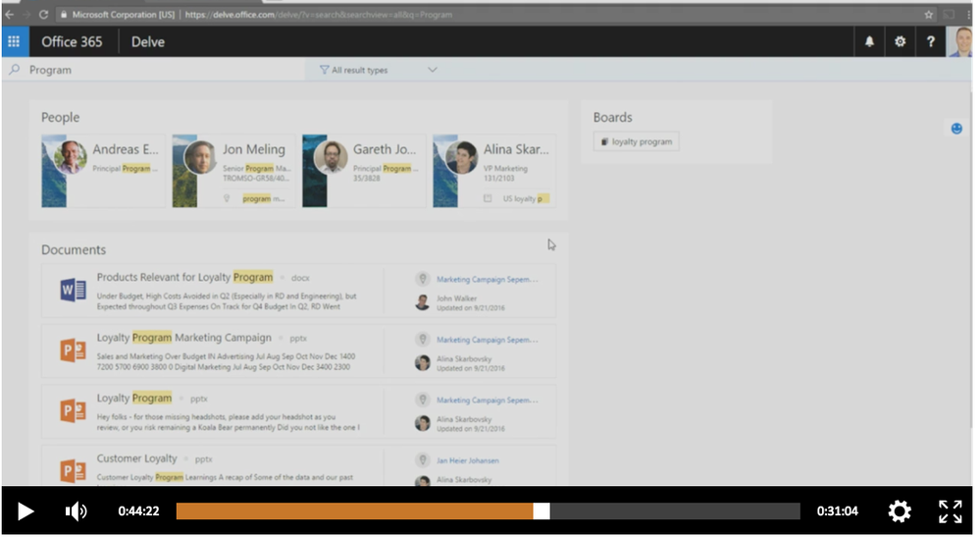The image size is (980, 537).
Task: Open the help question mark
Action: point(931,42)
